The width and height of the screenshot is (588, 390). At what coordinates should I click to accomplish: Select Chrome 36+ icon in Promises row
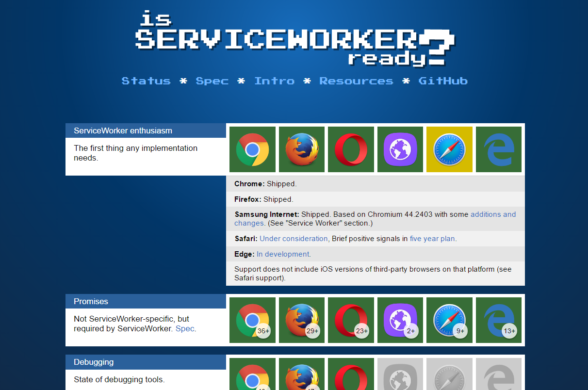click(x=252, y=320)
